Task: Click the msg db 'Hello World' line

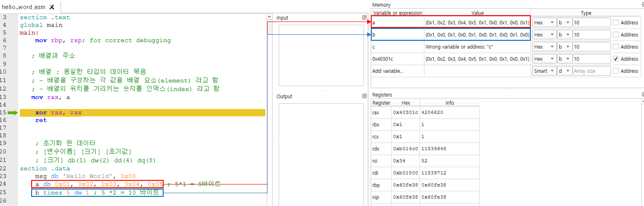Action: click(85, 176)
